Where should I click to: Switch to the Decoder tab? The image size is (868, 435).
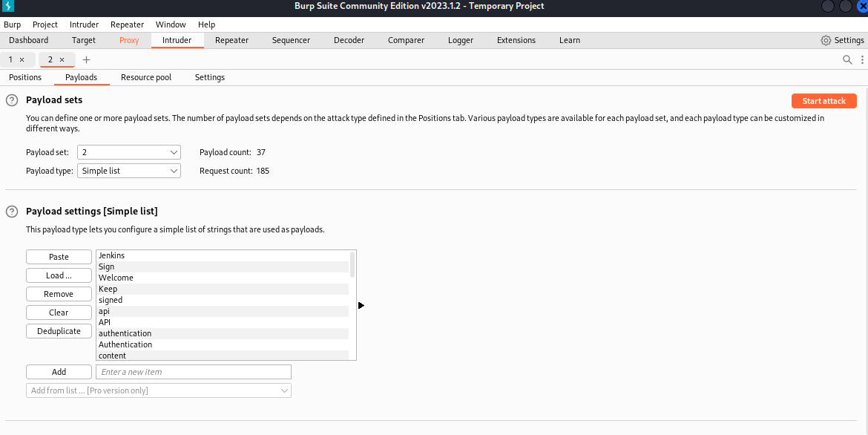click(349, 40)
